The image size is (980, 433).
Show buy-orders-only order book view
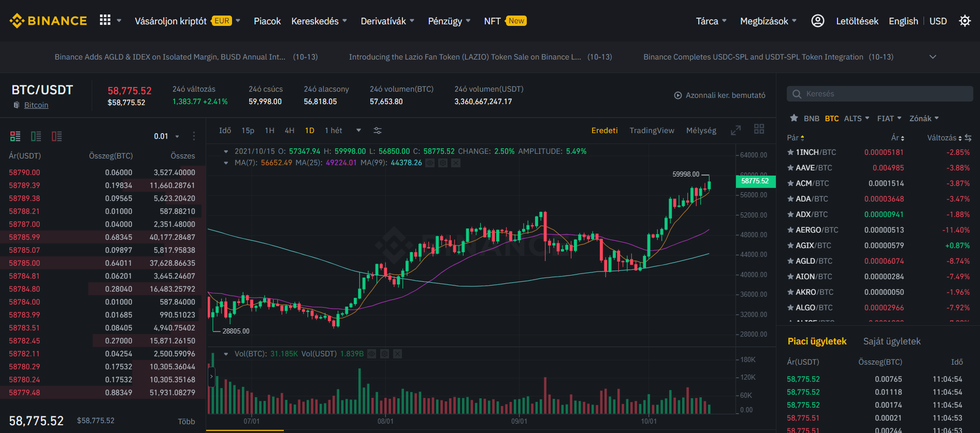click(36, 136)
